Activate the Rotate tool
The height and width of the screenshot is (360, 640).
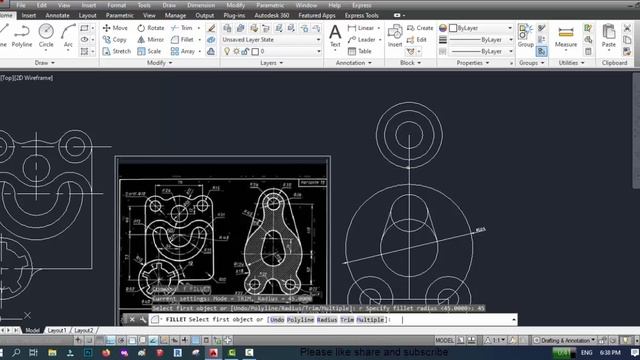point(151,28)
